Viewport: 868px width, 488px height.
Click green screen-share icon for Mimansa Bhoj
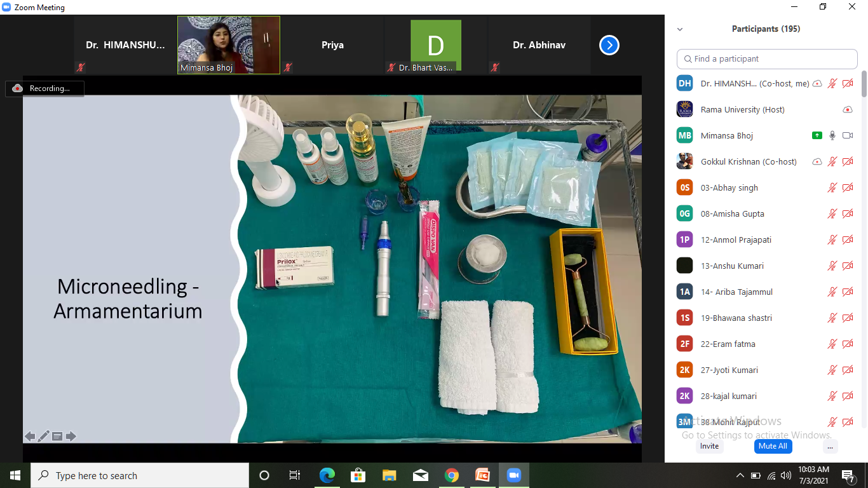pyautogui.click(x=817, y=135)
